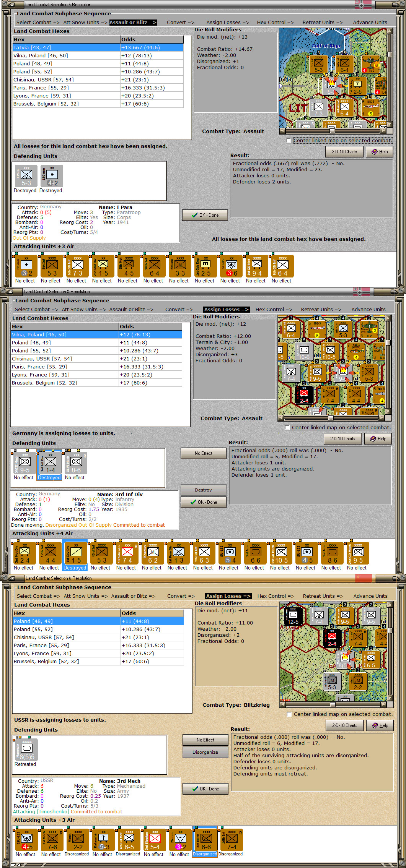Select the 2nd GD Mech 9-5 counter
The image size is (406, 868).
click(358, 553)
